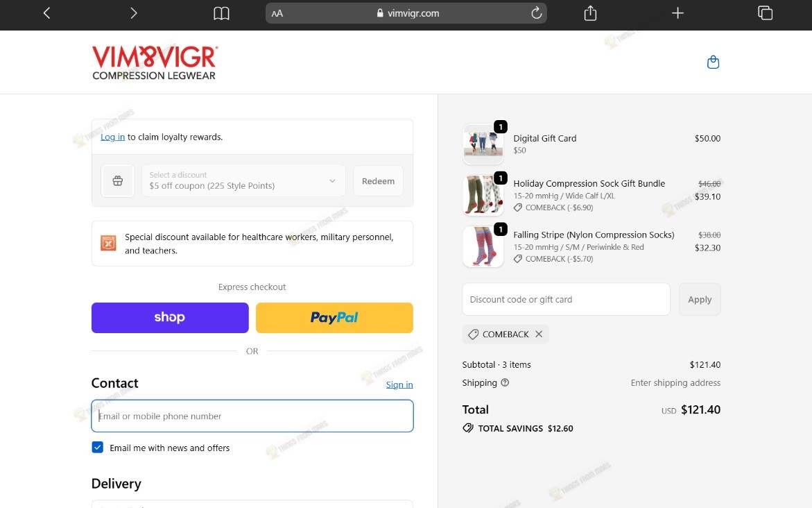Image resolution: width=812 pixels, height=508 pixels.
Task: Click the Log in link for loyalty rewards
Action: coord(112,137)
